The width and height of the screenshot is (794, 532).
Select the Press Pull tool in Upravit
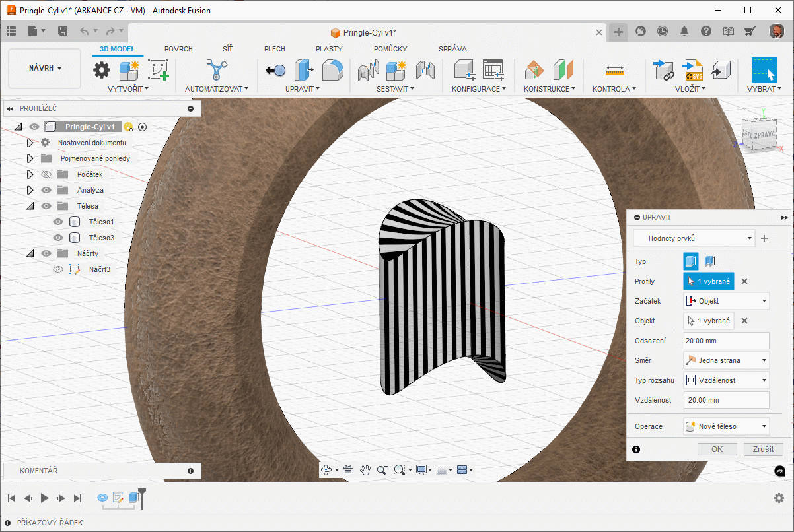305,70
